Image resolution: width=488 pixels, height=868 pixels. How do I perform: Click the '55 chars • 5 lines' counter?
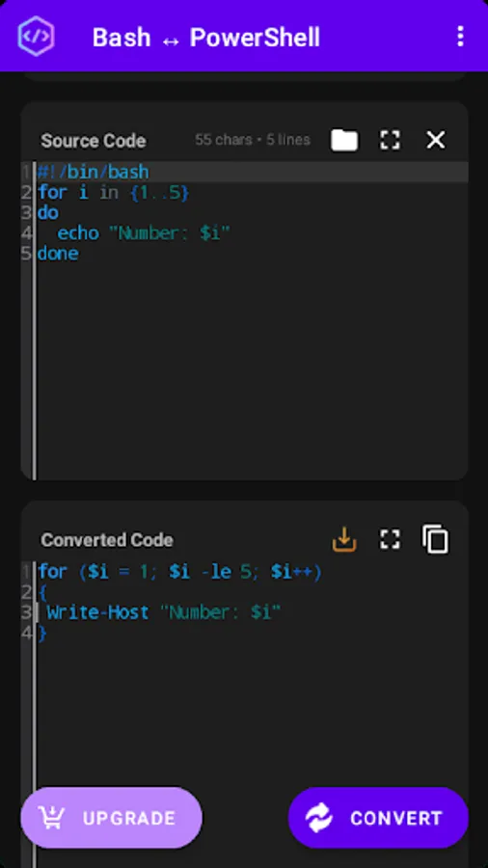253,140
